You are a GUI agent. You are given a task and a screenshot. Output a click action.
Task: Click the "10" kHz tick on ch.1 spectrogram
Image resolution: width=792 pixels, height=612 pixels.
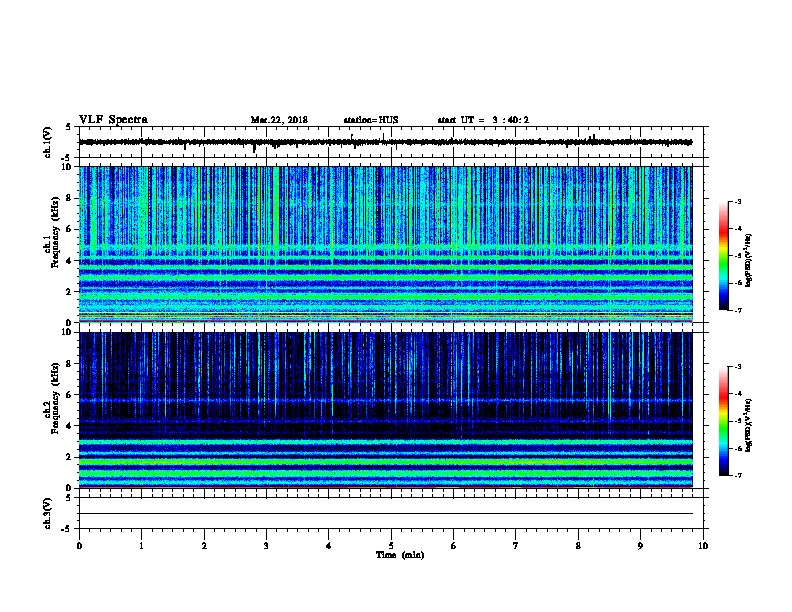point(66,167)
